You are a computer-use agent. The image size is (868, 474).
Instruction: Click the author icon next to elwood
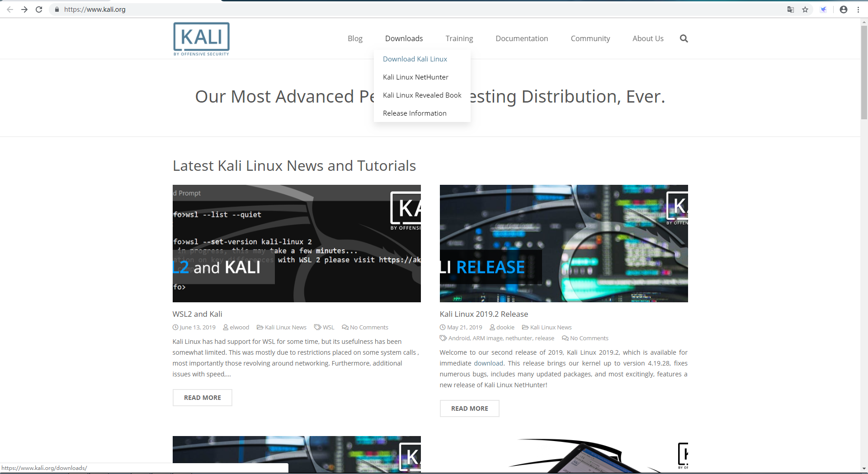coord(226,327)
